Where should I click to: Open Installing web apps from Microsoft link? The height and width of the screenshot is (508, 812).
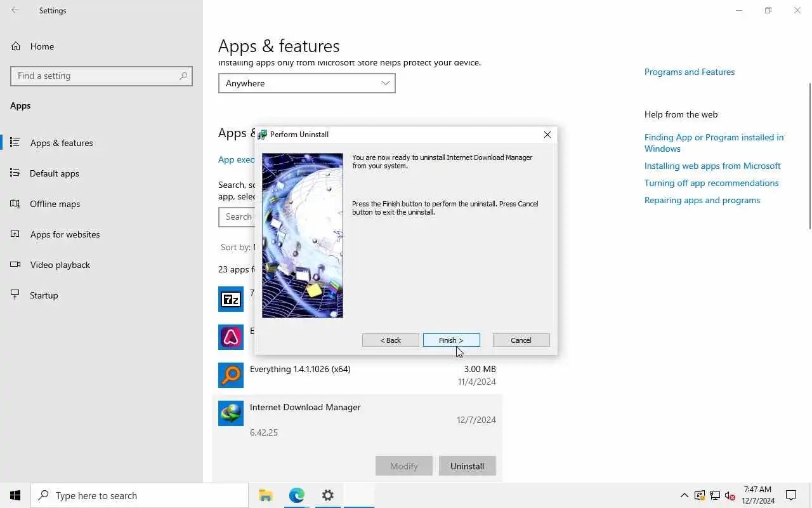(x=712, y=166)
